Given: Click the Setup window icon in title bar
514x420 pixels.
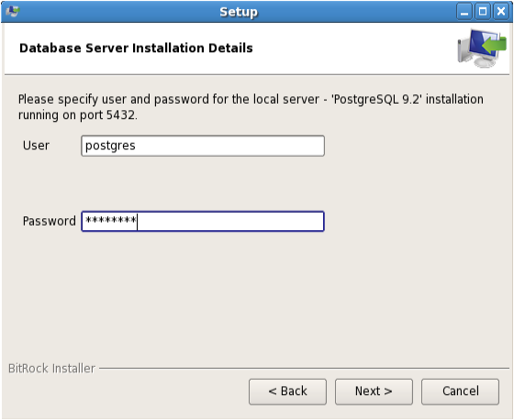Looking at the screenshot, I should (13, 12).
